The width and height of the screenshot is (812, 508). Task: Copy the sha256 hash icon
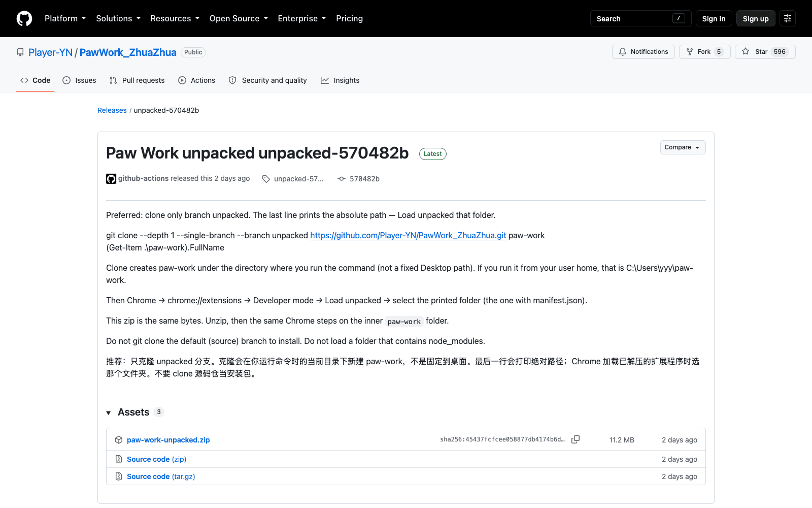coord(576,439)
